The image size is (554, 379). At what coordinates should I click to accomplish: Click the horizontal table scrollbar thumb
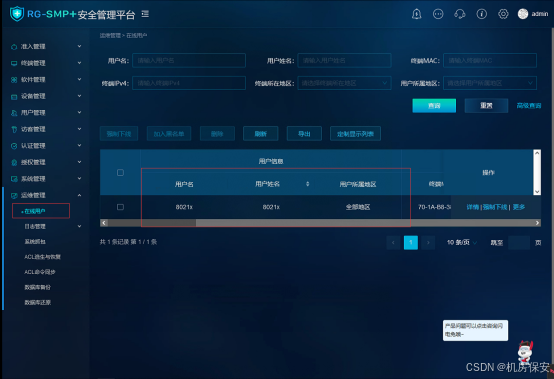point(152,223)
